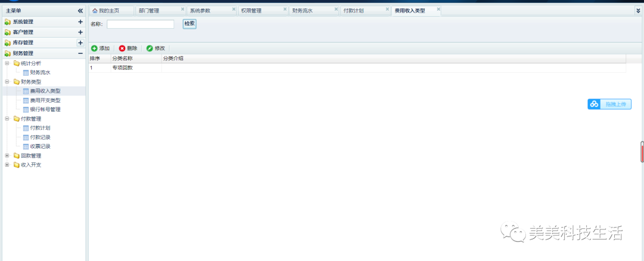This screenshot has height=261, width=644.
Task: Open 财务流水 in the tree
Action: pyautogui.click(x=41, y=73)
